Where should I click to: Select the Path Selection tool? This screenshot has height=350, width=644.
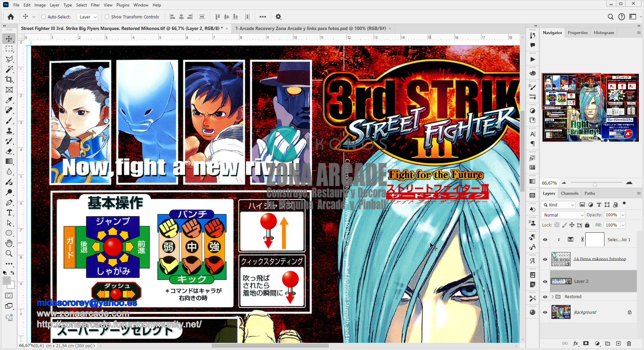pyautogui.click(x=9, y=223)
